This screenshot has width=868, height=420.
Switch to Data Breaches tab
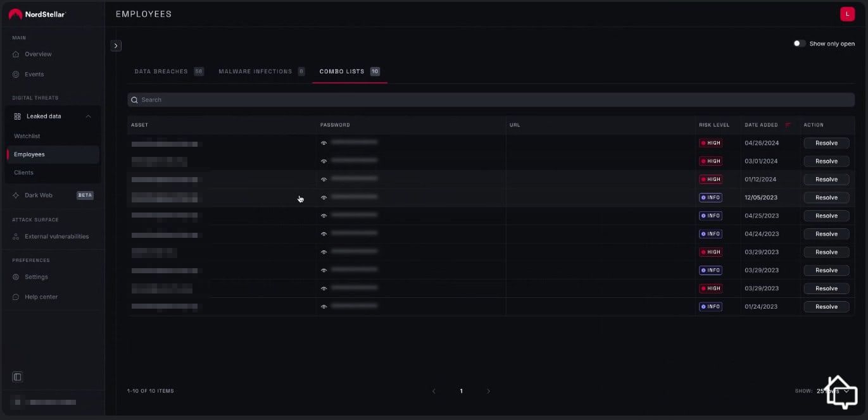tap(169, 71)
